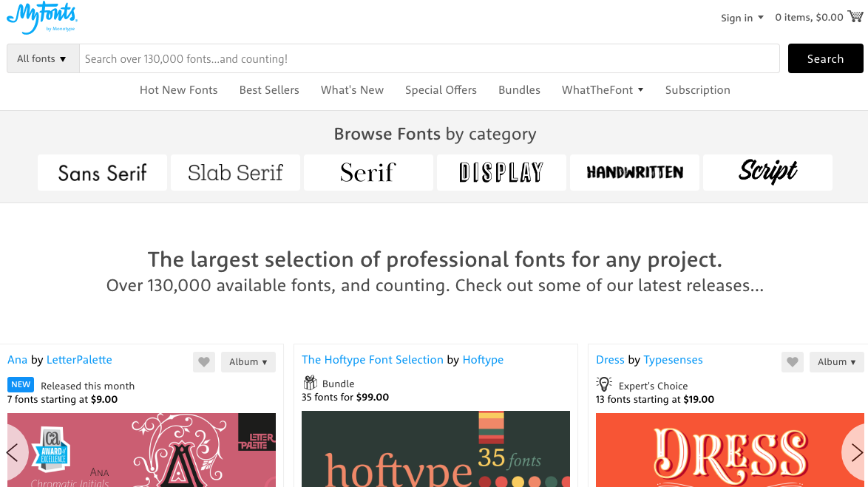This screenshot has height=487, width=868.
Task: Click '35 fonts for $99.00' text
Action: click(x=345, y=397)
